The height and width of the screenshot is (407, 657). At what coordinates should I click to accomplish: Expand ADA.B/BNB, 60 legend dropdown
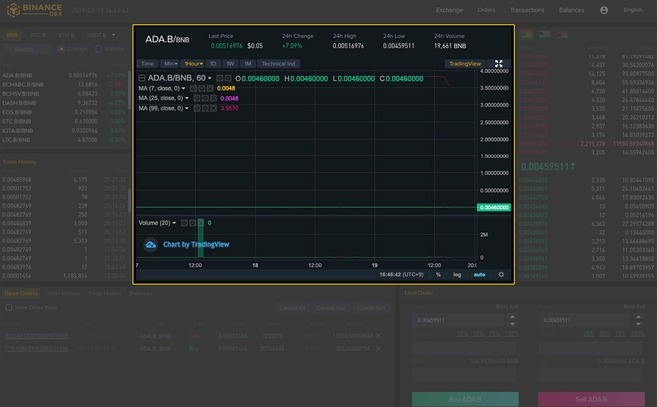point(210,78)
